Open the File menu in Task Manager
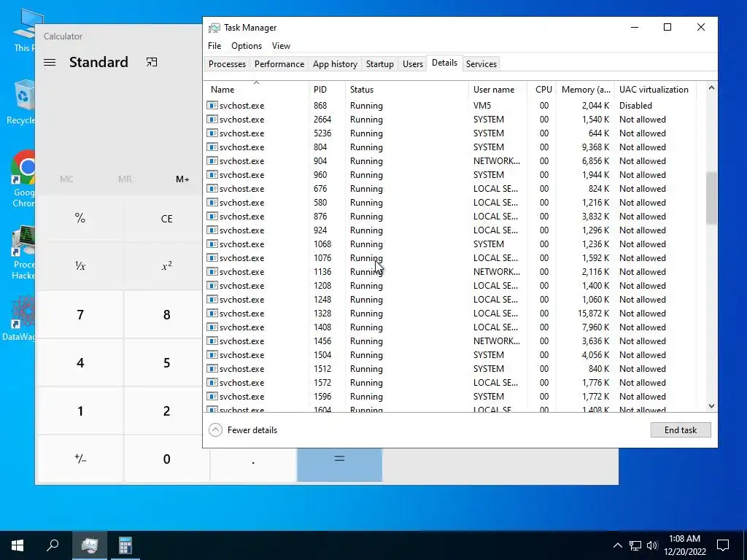 coord(214,46)
